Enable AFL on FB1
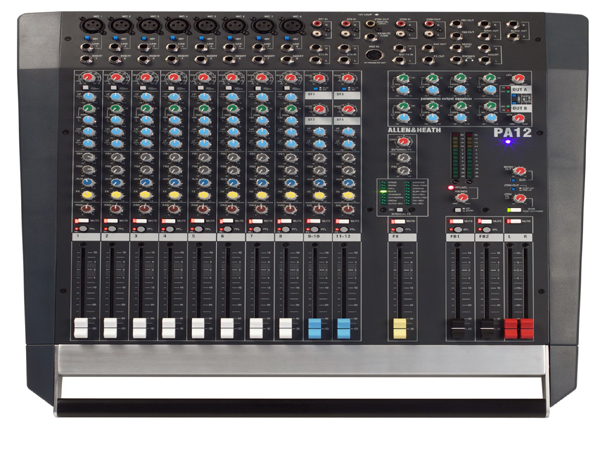The height and width of the screenshot is (450, 600). coord(458,229)
